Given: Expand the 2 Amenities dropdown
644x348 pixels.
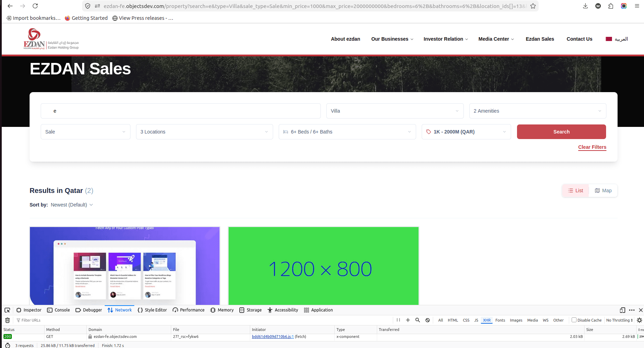Looking at the screenshot, I should pos(538,111).
